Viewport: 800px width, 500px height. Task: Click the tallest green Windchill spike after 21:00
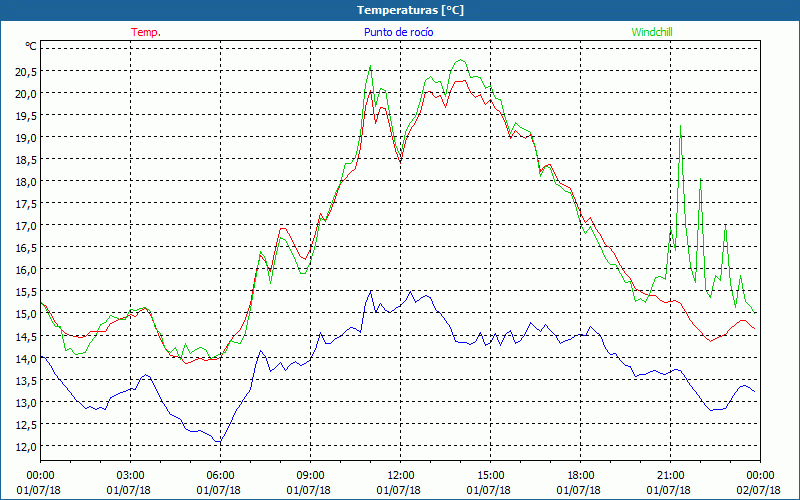tap(681, 126)
